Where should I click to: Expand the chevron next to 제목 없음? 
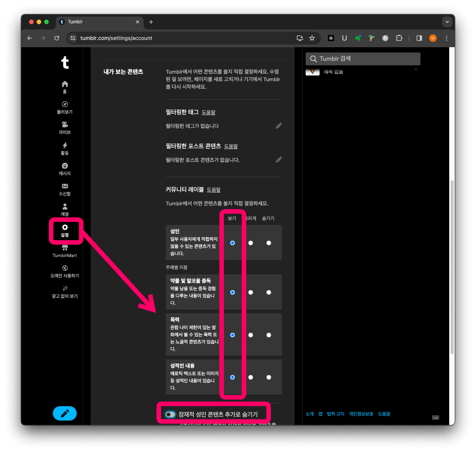pyautogui.click(x=416, y=70)
